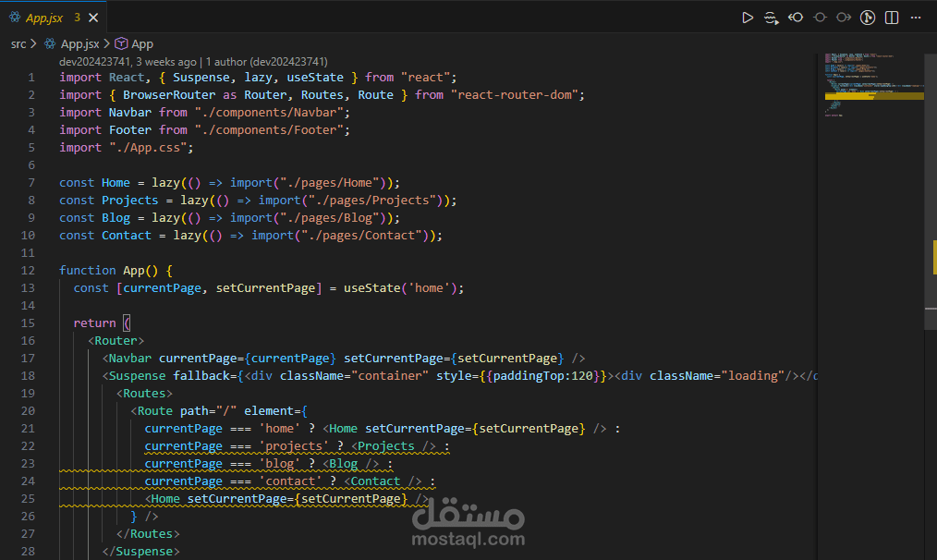The width and height of the screenshot is (937, 560).
Task: Split the editor using the split icon
Action: [x=890, y=17]
